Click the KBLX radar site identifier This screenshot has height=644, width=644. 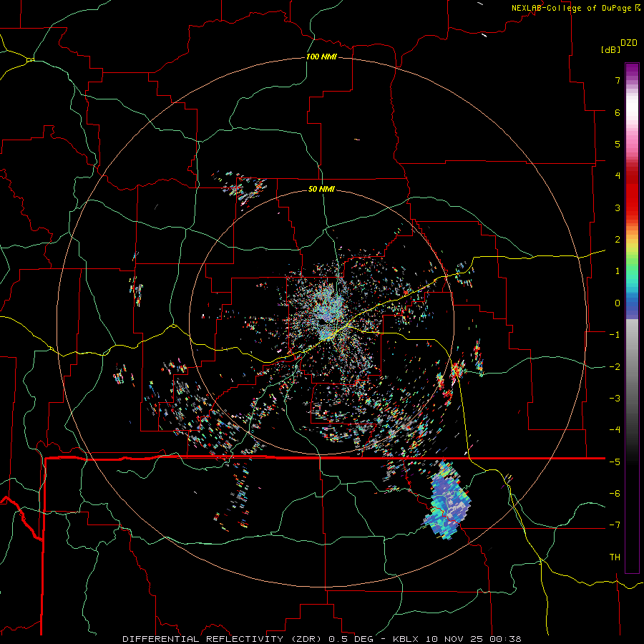pos(406,639)
